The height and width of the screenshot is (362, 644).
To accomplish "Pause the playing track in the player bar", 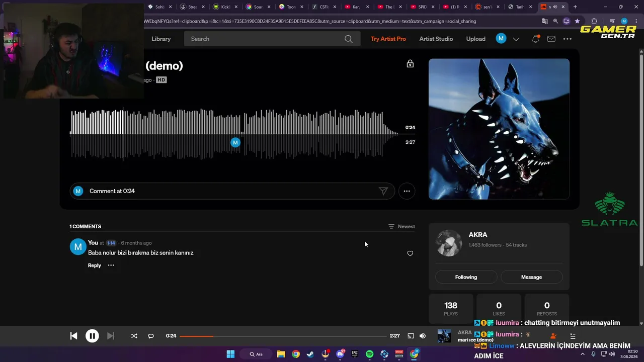I will (92, 336).
